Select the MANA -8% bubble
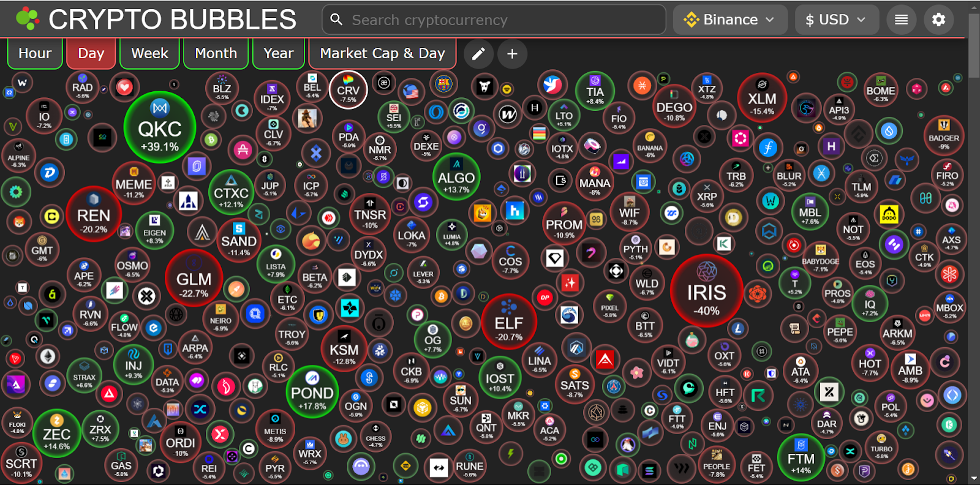The width and height of the screenshot is (980, 485). (595, 182)
